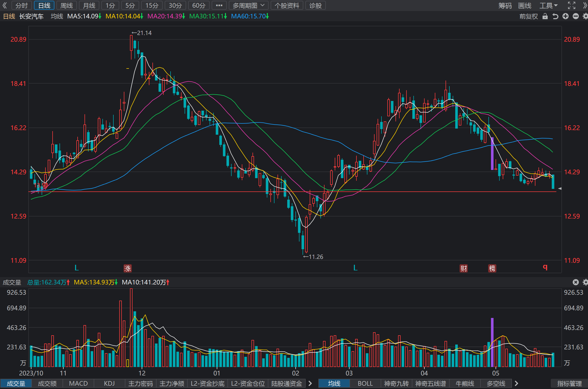Select 多空线 overlay tab

pyautogui.click(x=496, y=384)
